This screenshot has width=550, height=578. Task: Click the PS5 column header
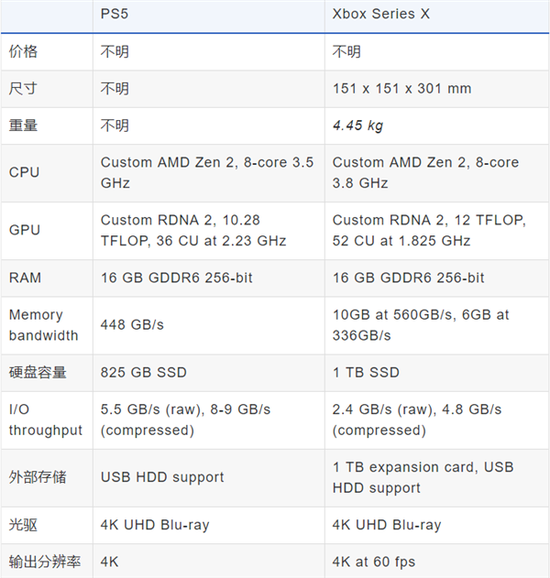114,14
